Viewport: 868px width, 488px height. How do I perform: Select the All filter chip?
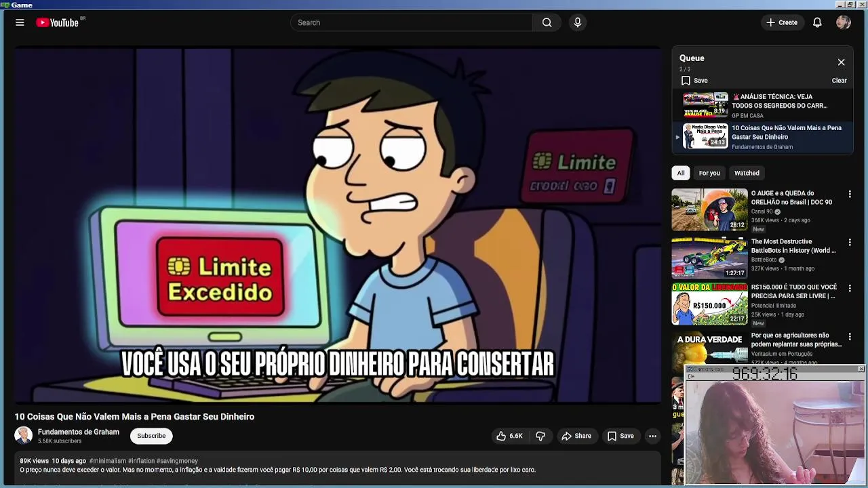681,173
